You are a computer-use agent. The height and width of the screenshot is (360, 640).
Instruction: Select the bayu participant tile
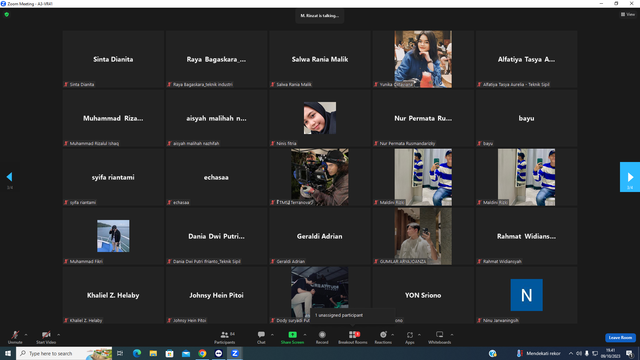click(x=527, y=118)
